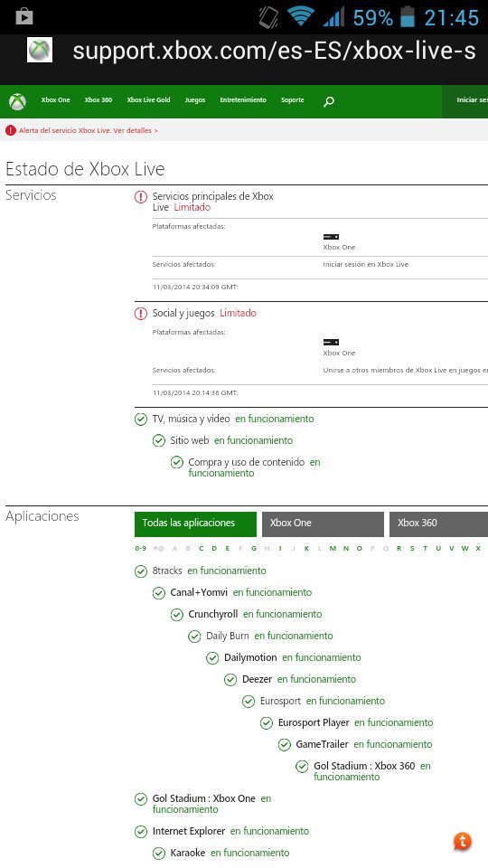Select the Todas las aplicaciones tab
This screenshot has height=868, width=488.
(195, 524)
